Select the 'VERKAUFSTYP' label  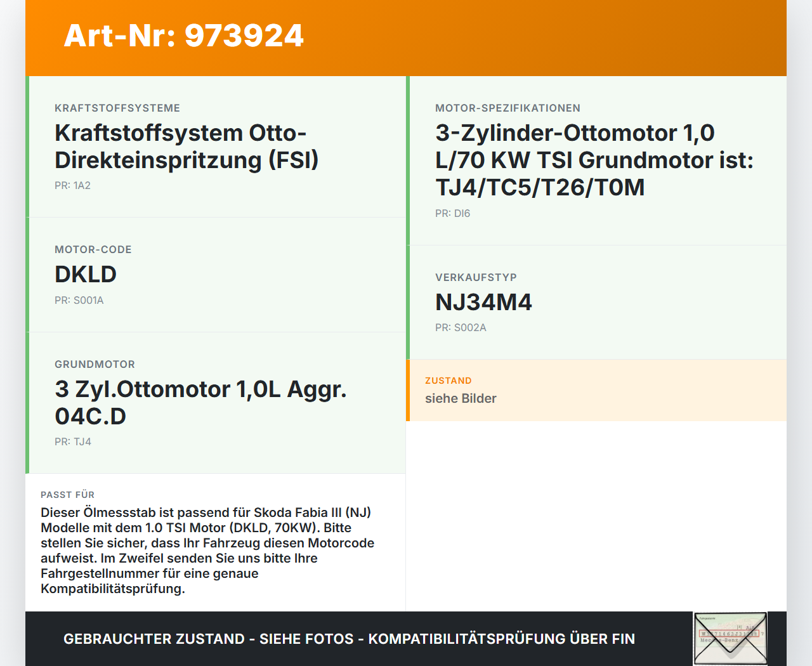476,277
